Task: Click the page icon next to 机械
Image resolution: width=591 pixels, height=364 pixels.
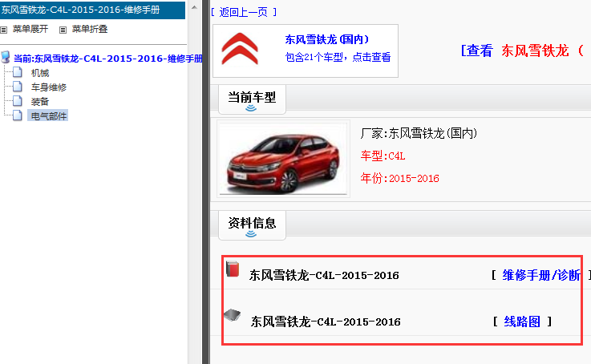Action: tap(18, 72)
